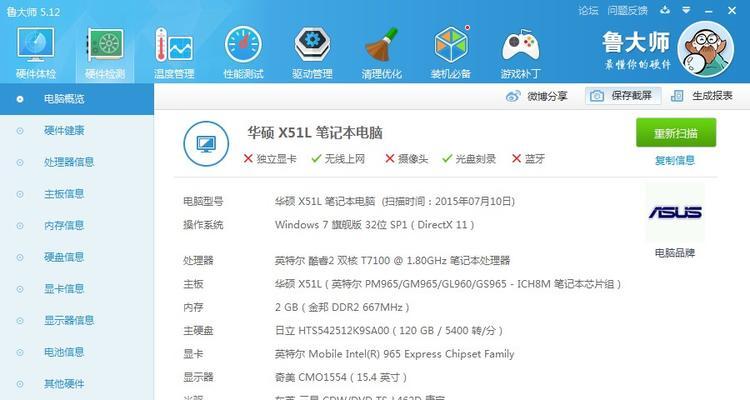Click 生成报表 generate report button

pos(702,96)
